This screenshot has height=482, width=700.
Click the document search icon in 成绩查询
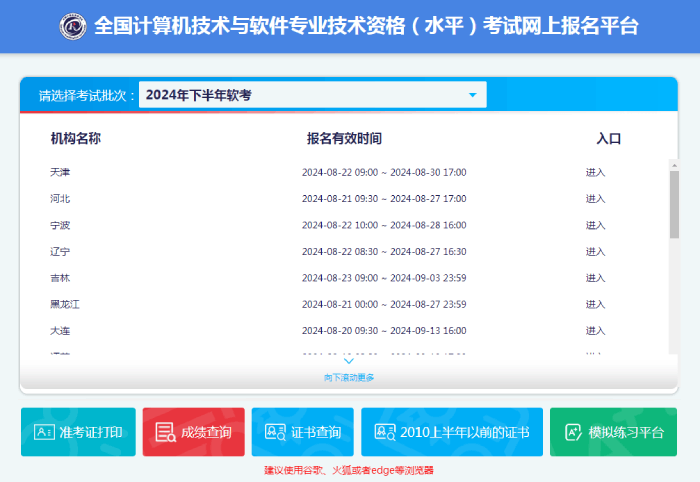[x=165, y=432]
